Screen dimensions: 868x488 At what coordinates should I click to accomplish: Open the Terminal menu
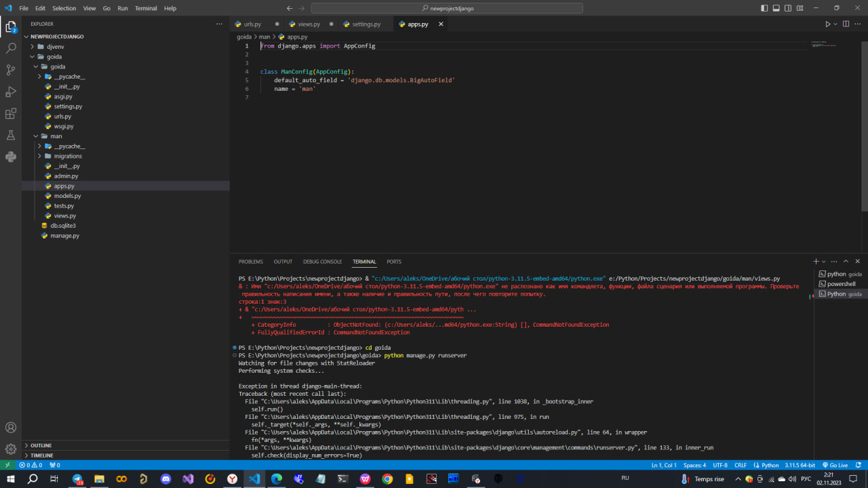[x=146, y=8]
